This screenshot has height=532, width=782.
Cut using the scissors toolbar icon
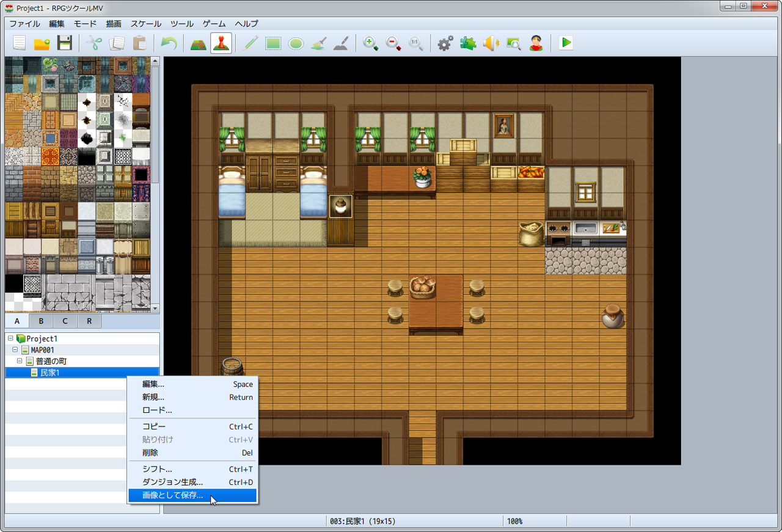point(93,43)
